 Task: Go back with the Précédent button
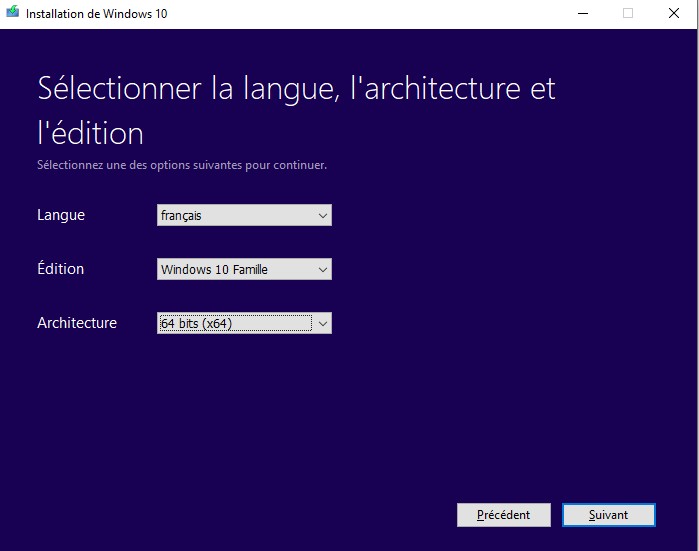pos(504,515)
